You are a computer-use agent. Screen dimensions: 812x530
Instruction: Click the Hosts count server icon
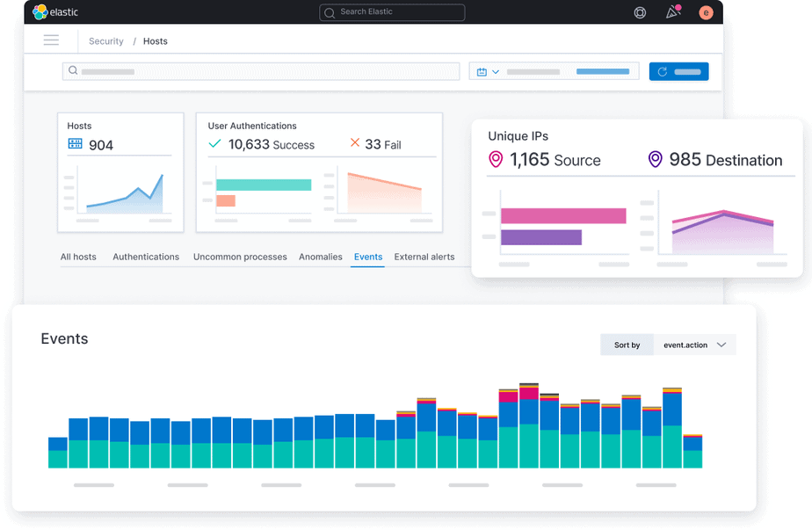pyautogui.click(x=76, y=144)
